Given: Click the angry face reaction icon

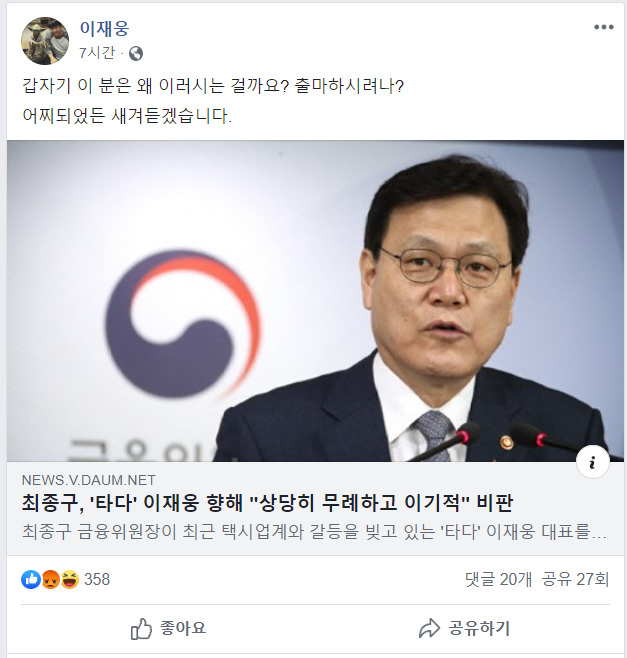Looking at the screenshot, I should (x=50, y=580).
